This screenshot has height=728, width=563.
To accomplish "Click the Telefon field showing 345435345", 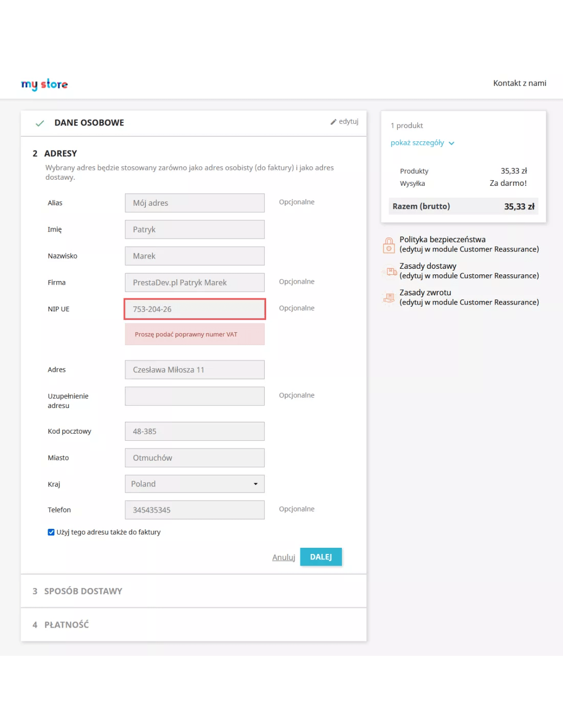I will point(194,509).
